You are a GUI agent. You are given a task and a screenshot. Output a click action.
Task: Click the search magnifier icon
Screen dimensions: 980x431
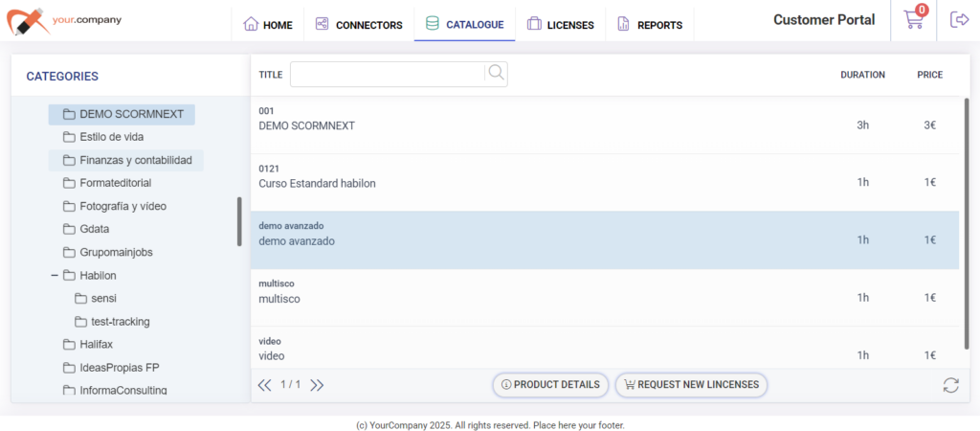(497, 73)
